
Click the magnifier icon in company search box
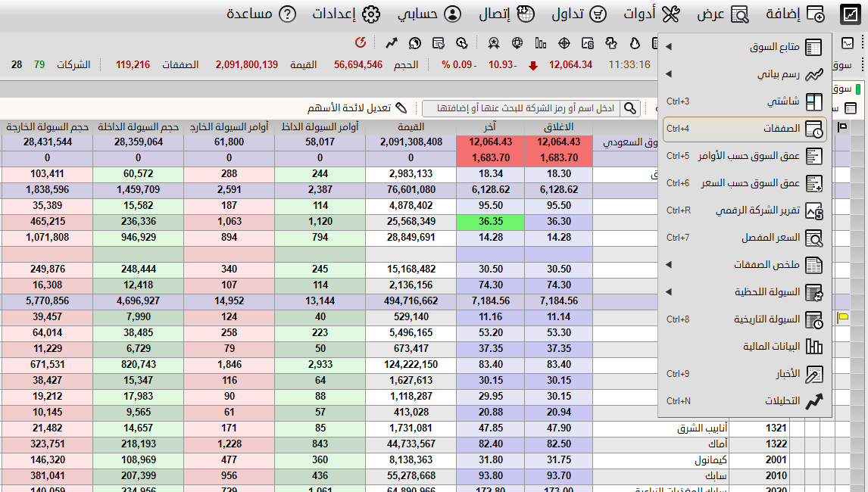pyautogui.click(x=630, y=108)
